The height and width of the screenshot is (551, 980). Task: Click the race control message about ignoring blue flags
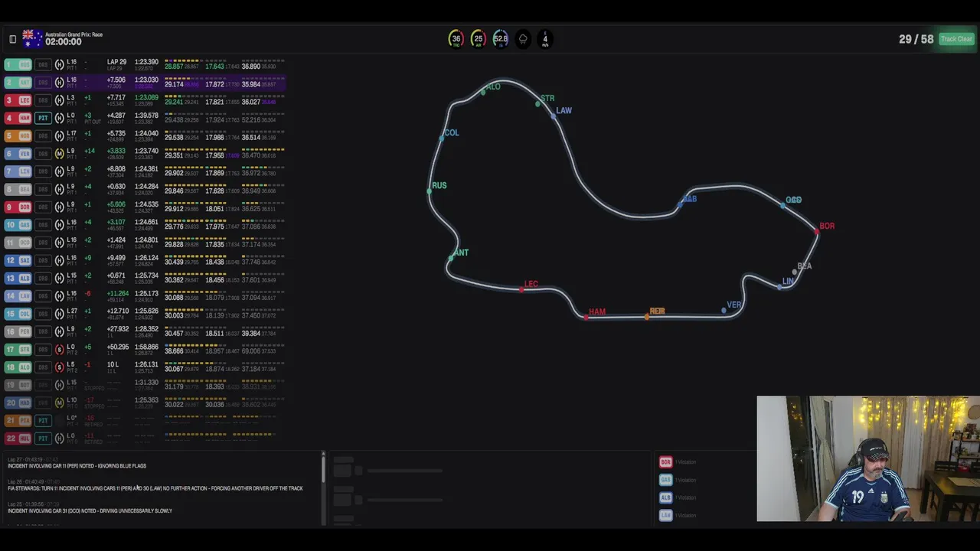pos(77,465)
